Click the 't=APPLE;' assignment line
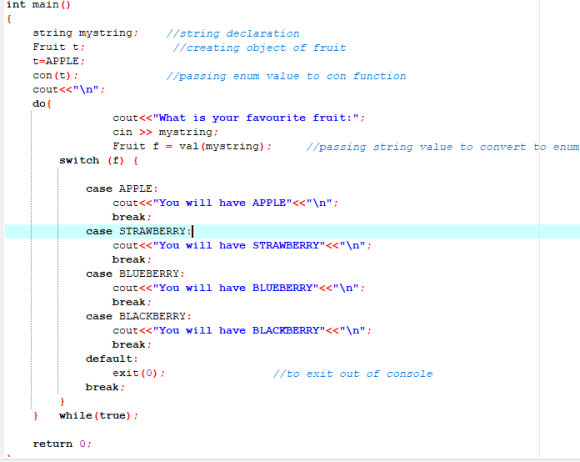The height and width of the screenshot is (462, 580). [59, 61]
